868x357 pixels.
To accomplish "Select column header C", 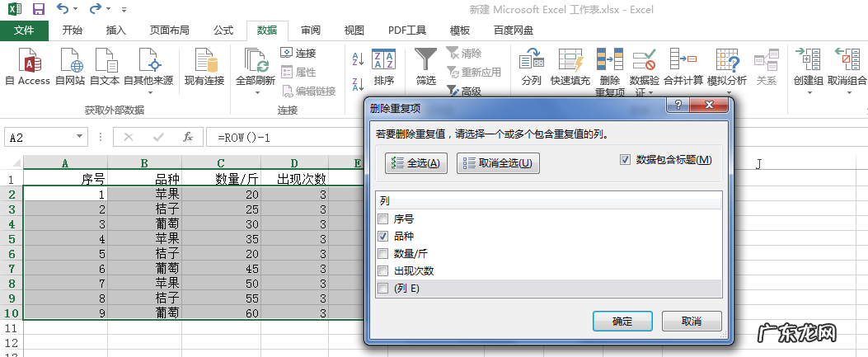I will [221, 162].
